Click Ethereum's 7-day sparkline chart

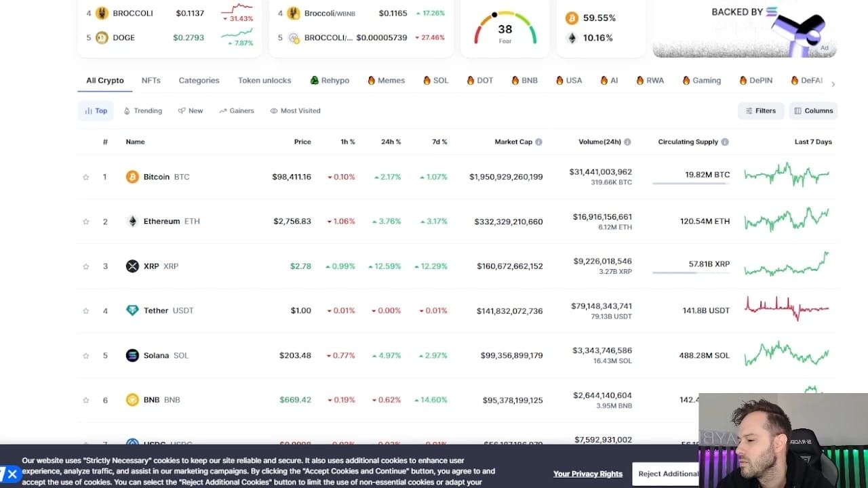click(787, 221)
